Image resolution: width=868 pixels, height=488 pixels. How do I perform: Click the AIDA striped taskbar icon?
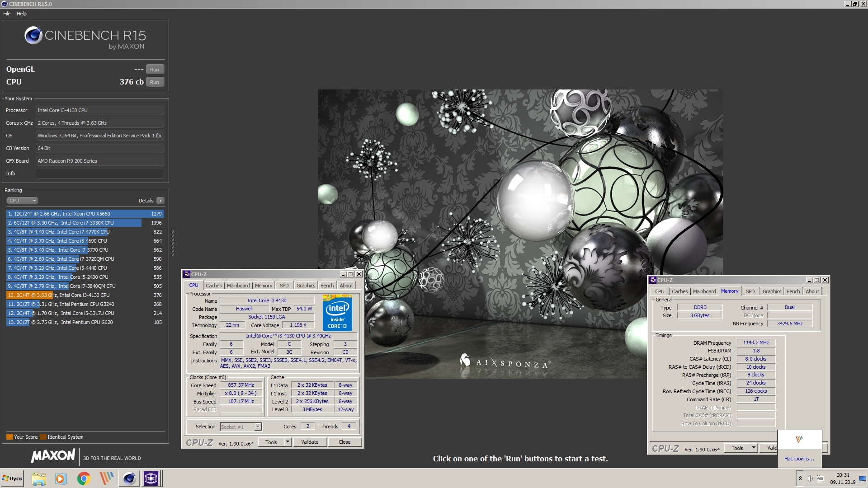pyautogui.click(x=106, y=479)
